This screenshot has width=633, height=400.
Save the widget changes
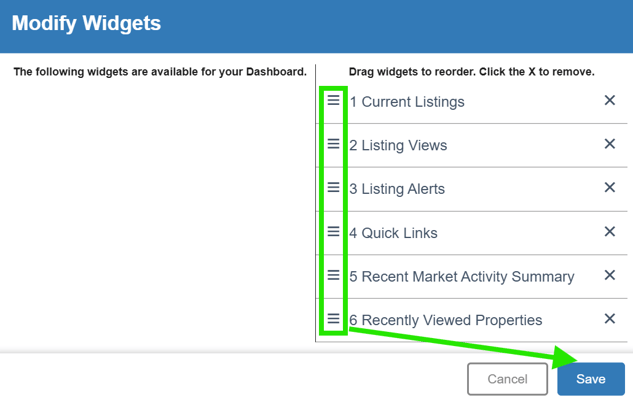click(590, 379)
